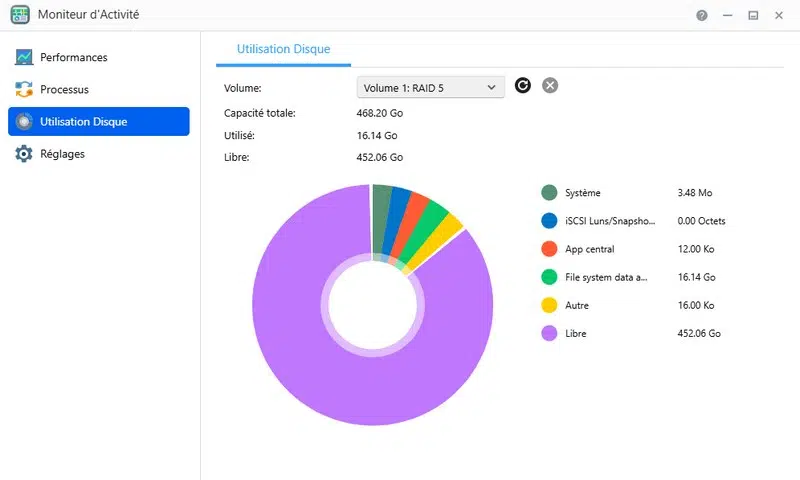The width and height of the screenshot is (800, 480).
Task: Click the Performances chart icon in sidebar
Action: coord(24,58)
